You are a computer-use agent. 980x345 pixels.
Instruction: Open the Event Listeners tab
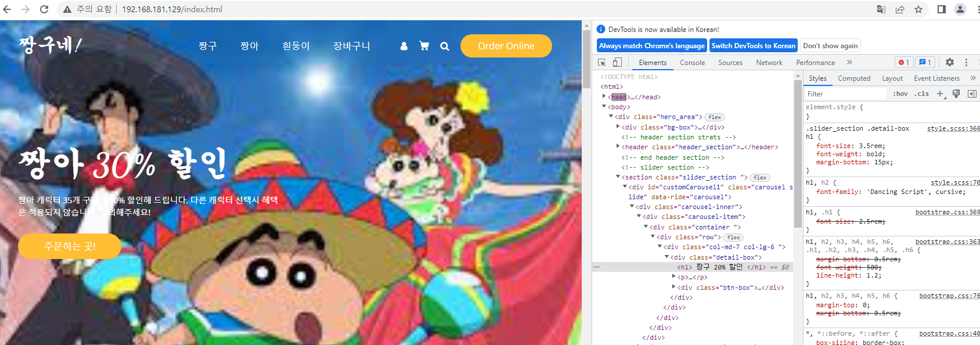[936, 78]
